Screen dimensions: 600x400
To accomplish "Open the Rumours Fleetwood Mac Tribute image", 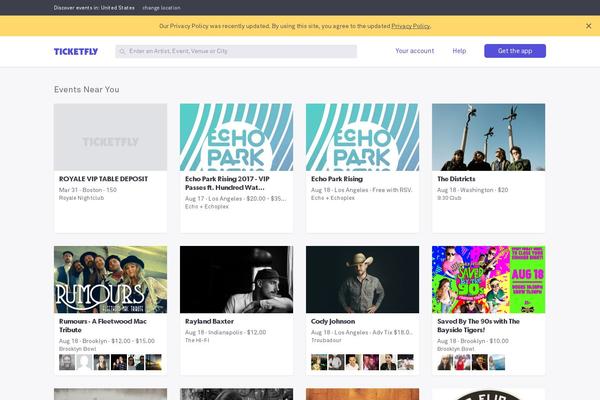I will pyautogui.click(x=111, y=279).
